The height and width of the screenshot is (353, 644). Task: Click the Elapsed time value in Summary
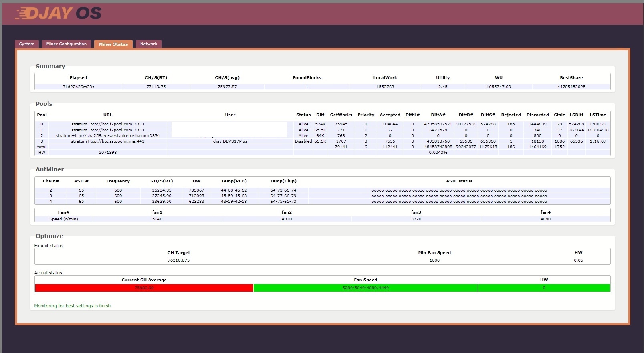78,87
